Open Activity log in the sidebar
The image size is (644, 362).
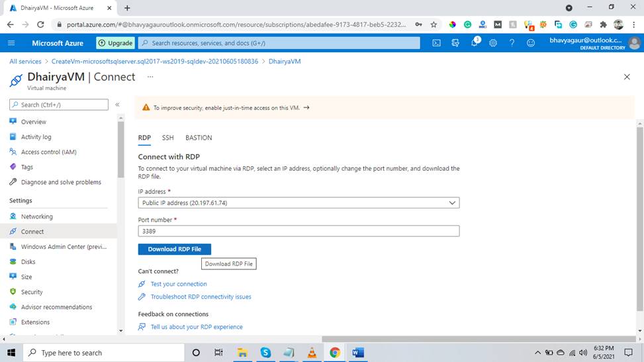(x=36, y=137)
